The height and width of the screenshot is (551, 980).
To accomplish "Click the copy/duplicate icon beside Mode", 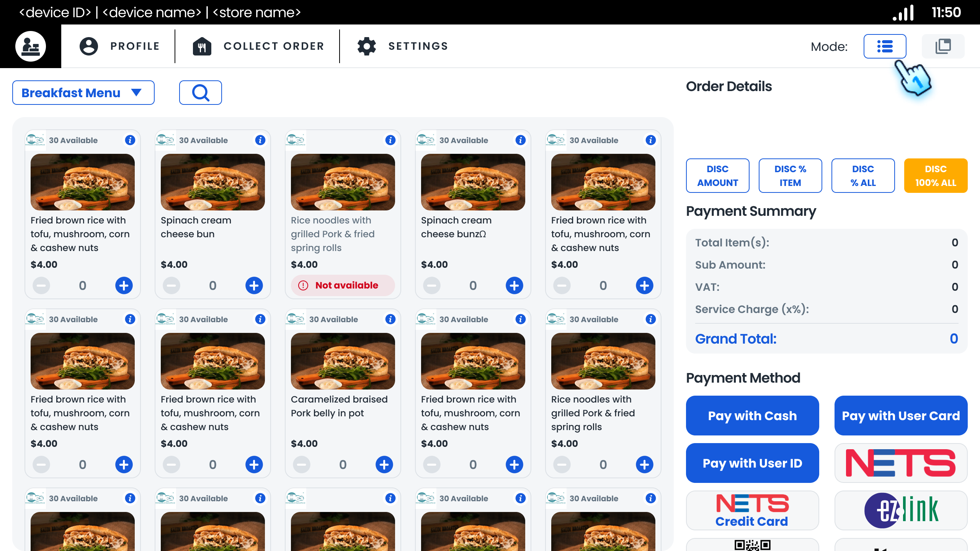I will pyautogui.click(x=943, y=46).
